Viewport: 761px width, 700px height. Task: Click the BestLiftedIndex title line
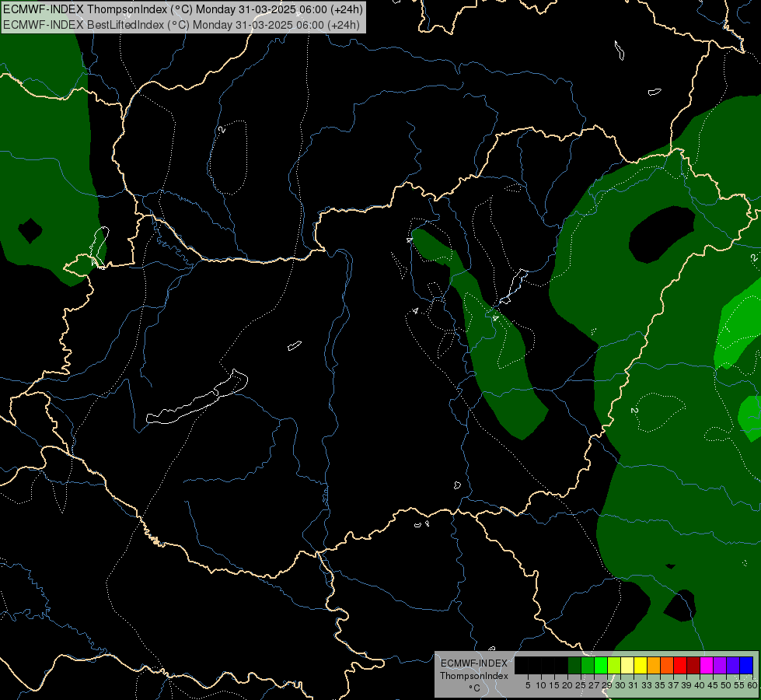point(182,25)
